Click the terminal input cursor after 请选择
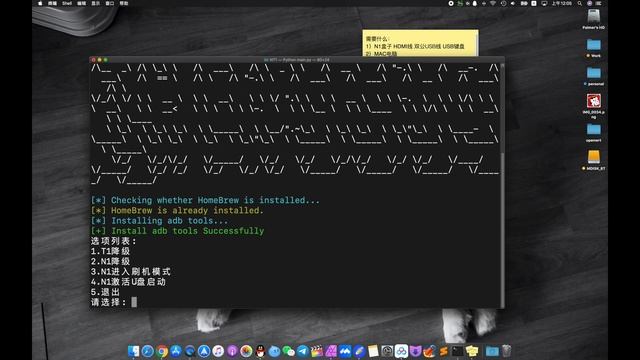This screenshot has height=360, width=640. point(134,302)
